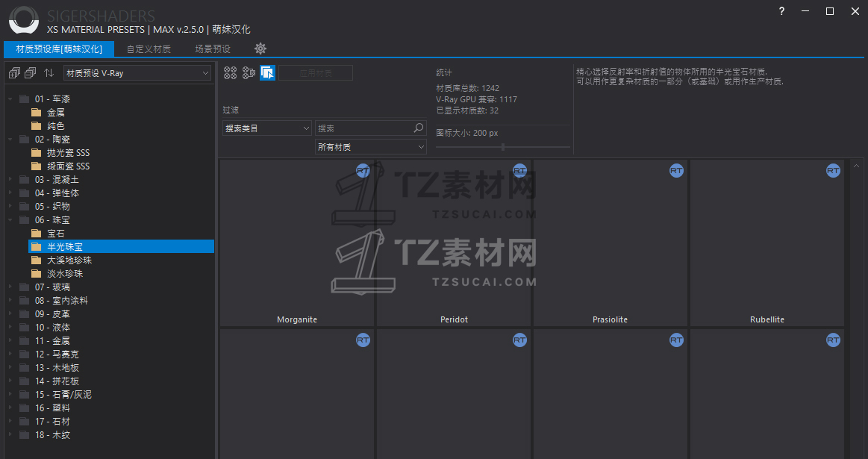
Task: Click RT badge on Rubellite thumbnail
Action: click(833, 170)
